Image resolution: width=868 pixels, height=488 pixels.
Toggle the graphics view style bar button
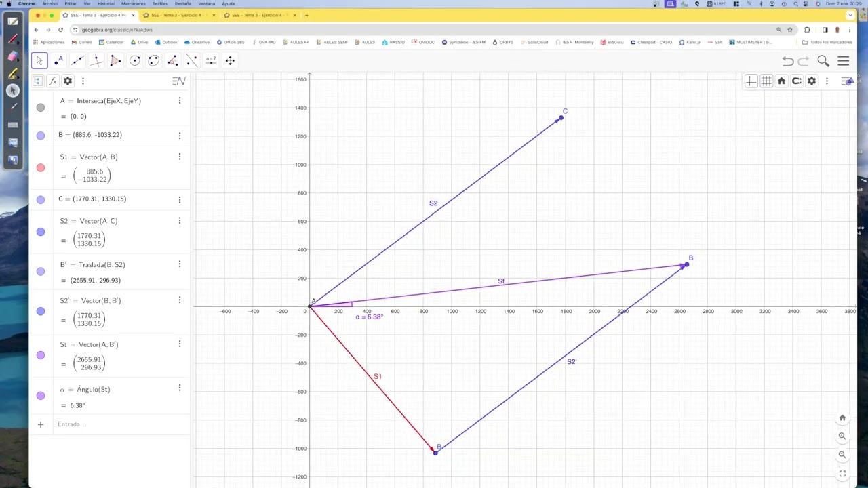(x=846, y=81)
